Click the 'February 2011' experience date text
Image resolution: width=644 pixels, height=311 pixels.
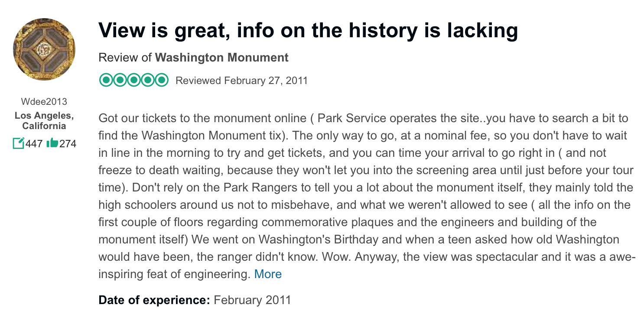(x=252, y=300)
